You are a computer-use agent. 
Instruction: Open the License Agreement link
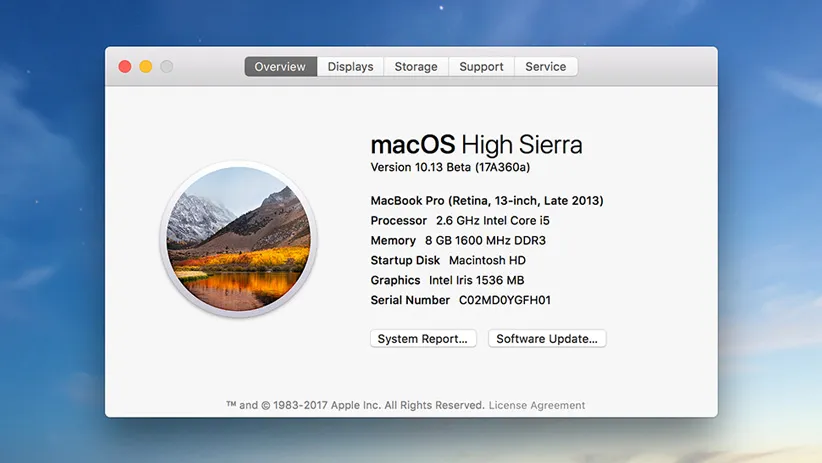(x=537, y=405)
